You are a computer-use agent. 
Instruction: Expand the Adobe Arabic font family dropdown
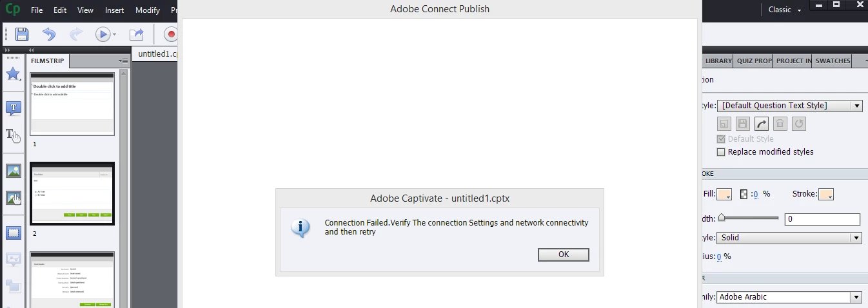click(789, 297)
